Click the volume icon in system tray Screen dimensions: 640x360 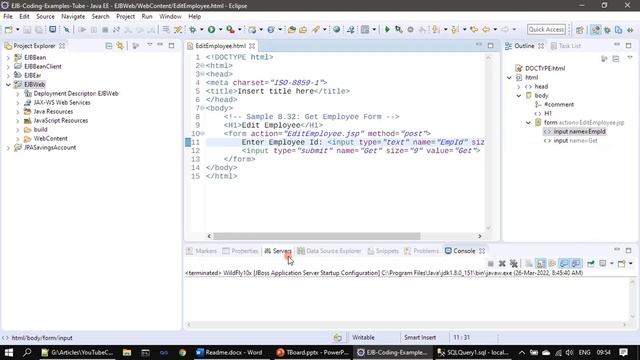tap(569, 352)
